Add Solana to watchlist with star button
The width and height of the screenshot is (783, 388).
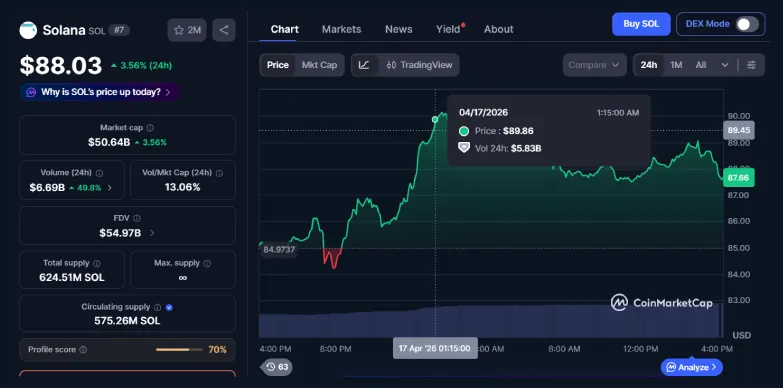187,30
